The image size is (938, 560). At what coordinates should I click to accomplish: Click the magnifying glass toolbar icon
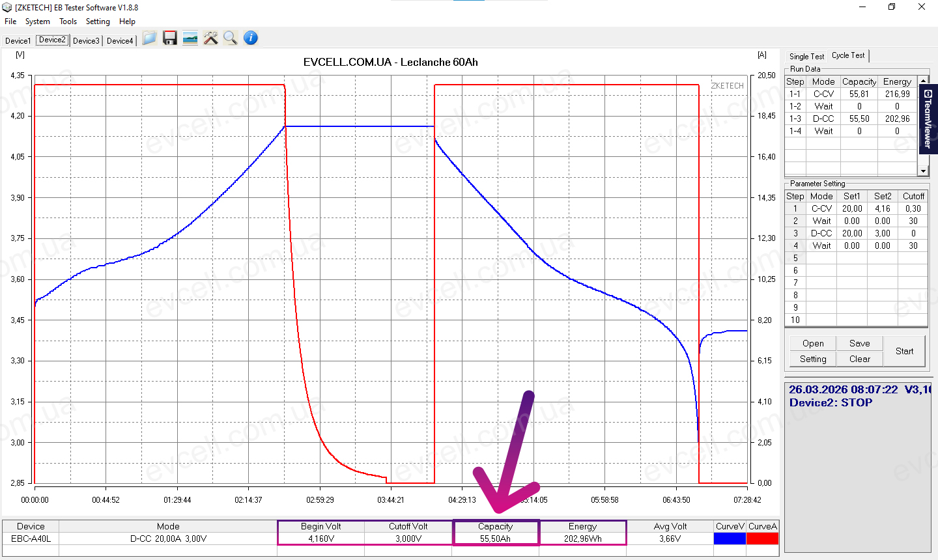pos(230,38)
